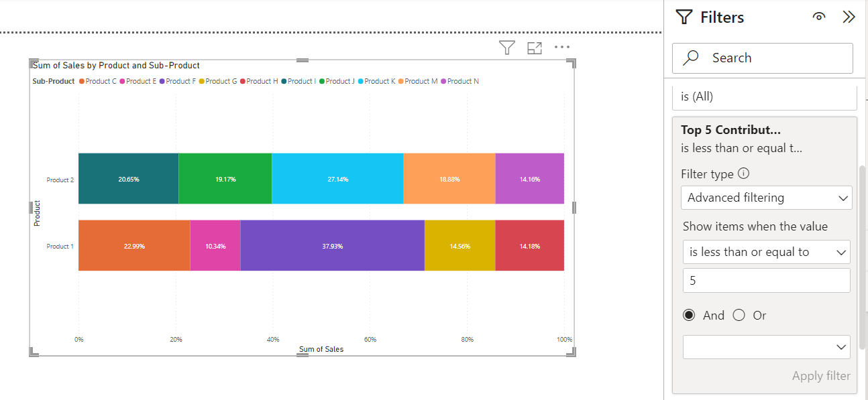Click the chart title 'Sum of Sales by Product and Sub-Product'
Screen dimensions: 868x400
pos(117,66)
